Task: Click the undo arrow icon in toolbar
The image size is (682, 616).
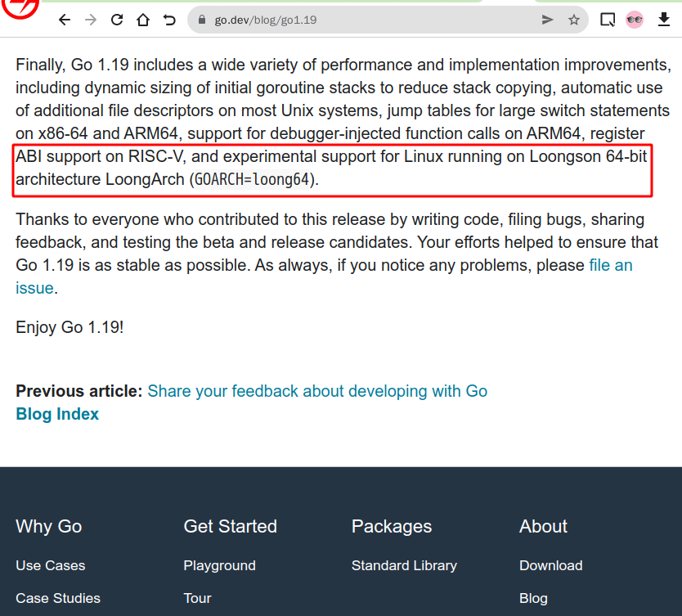Action: 169,20
